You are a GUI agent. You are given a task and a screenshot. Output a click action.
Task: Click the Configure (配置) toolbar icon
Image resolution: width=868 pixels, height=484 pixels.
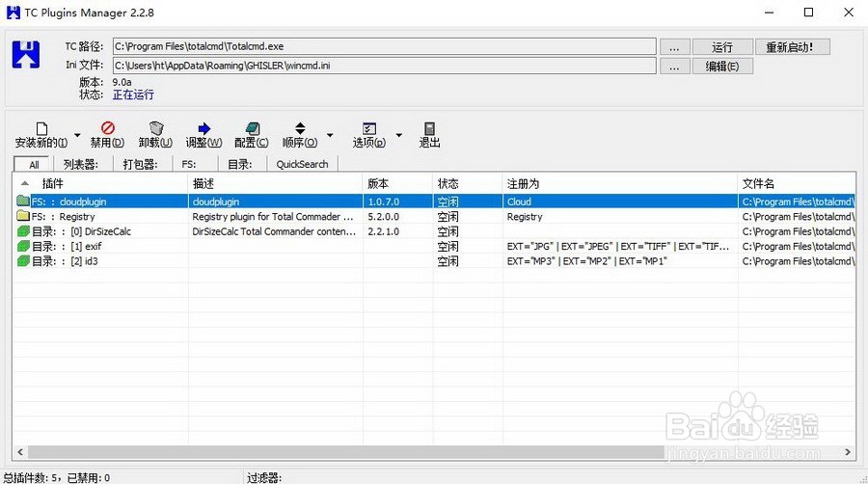coord(252,129)
